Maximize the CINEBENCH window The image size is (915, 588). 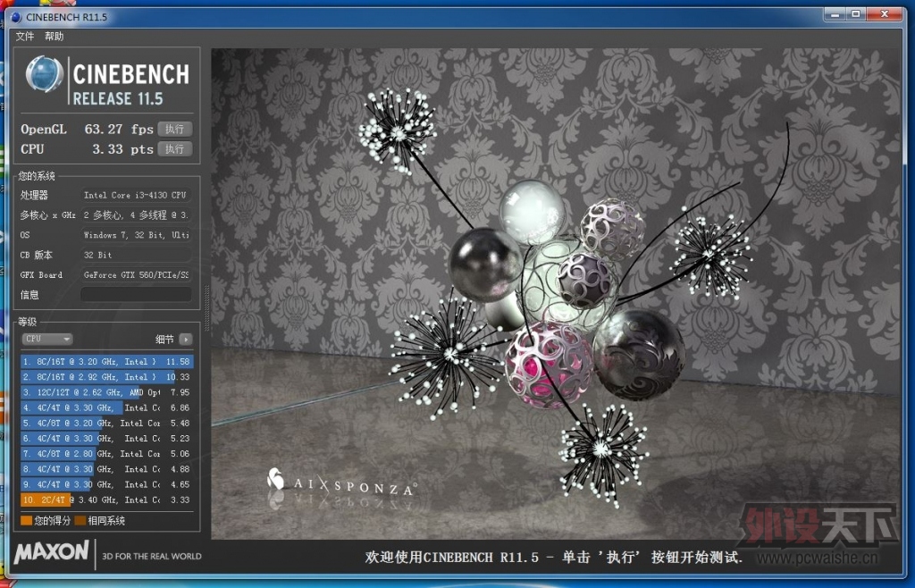click(x=855, y=14)
